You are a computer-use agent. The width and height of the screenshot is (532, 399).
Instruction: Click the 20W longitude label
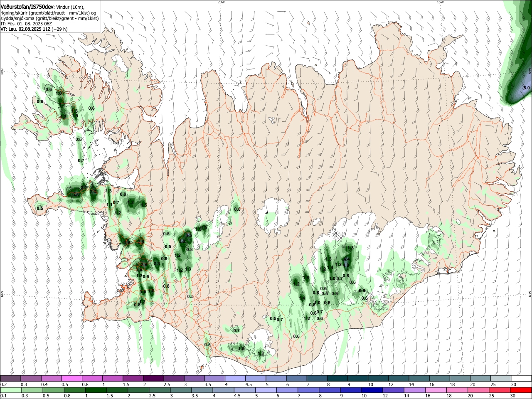[221, 2]
